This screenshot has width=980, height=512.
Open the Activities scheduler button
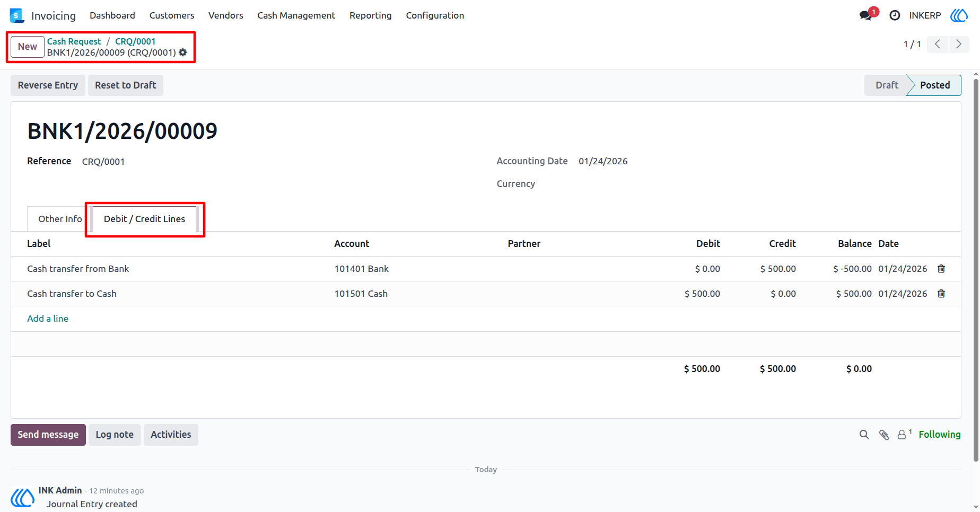pos(171,435)
